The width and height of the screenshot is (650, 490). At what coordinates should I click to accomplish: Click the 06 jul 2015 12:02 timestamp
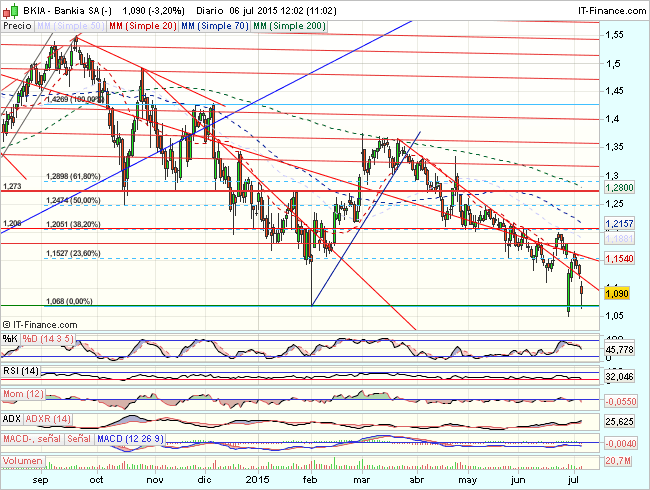pyautogui.click(x=266, y=11)
